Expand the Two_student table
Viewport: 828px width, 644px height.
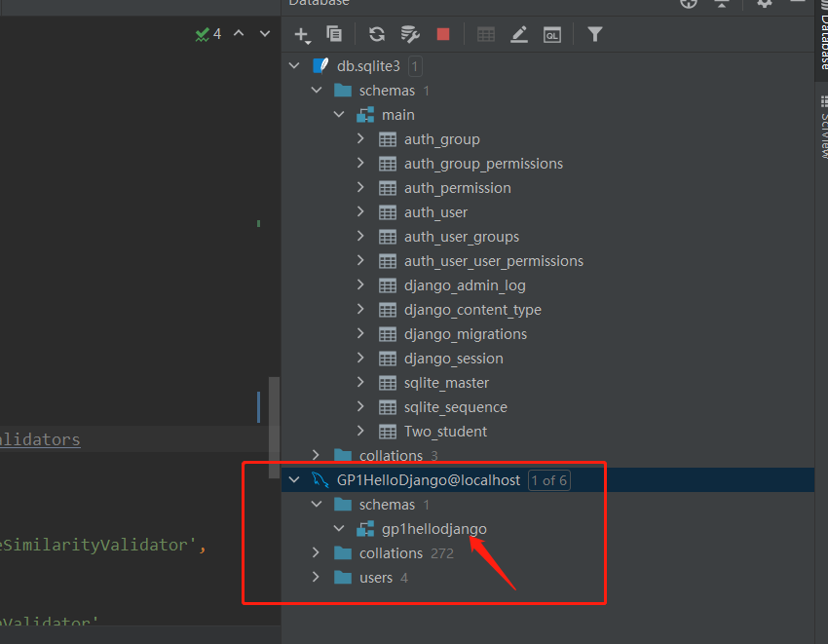tap(360, 431)
